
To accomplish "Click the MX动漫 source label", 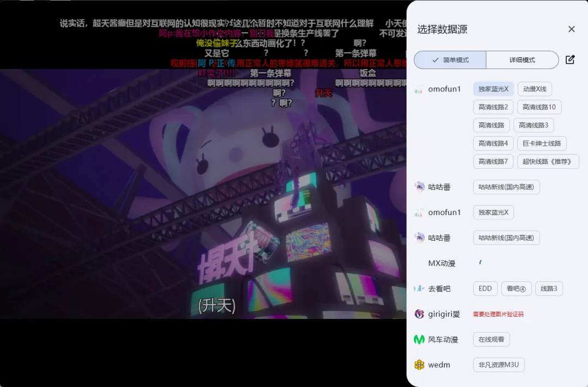I will [x=442, y=263].
